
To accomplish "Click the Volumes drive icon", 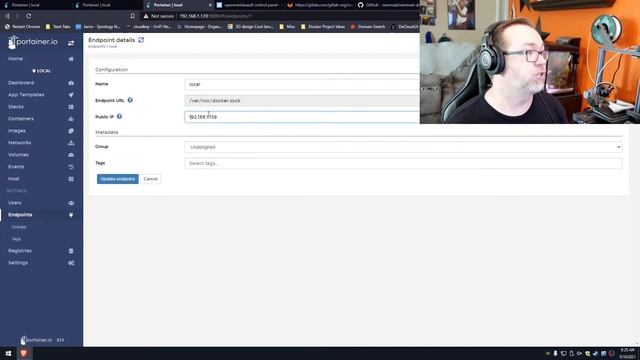I will click(71, 155).
